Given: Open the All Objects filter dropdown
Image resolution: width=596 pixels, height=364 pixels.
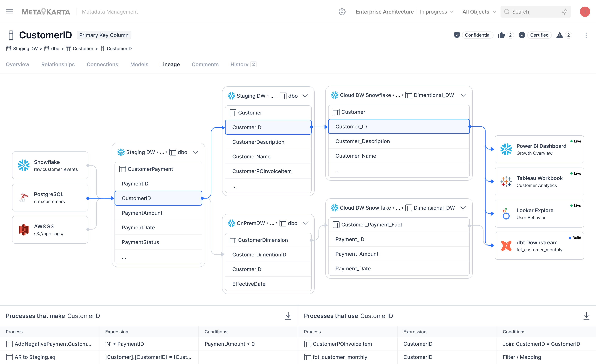Looking at the screenshot, I should point(479,12).
